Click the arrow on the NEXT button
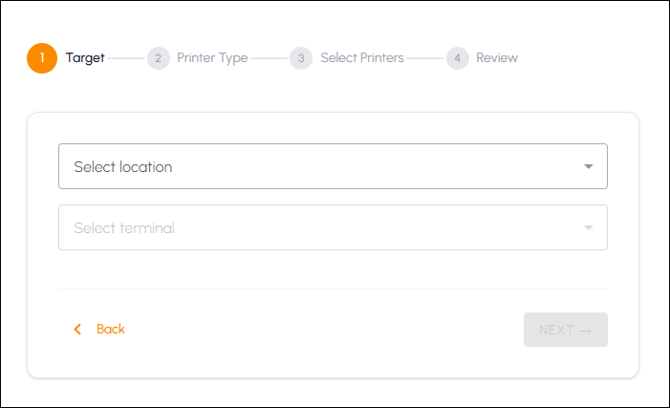This screenshot has width=670, height=408. tap(585, 331)
